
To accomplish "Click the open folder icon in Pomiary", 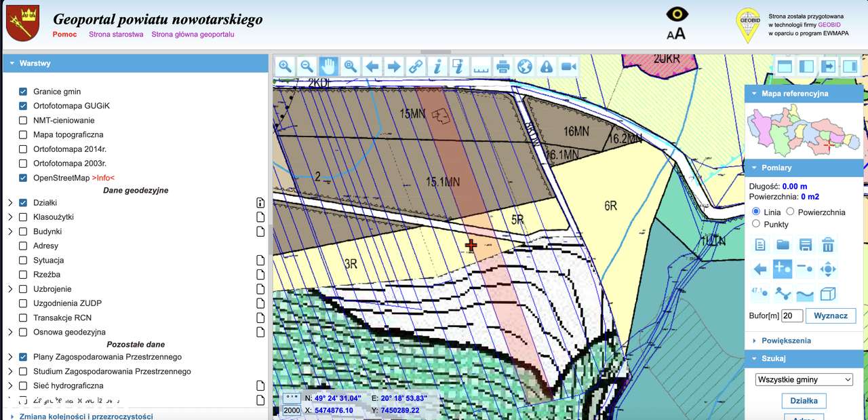I will point(783,244).
